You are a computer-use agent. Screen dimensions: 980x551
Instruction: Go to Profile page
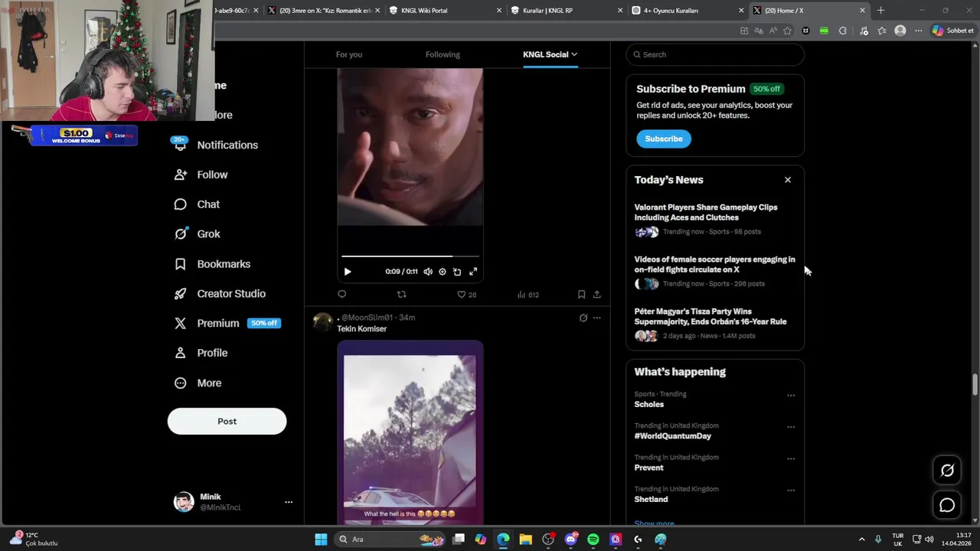[x=201, y=353]
